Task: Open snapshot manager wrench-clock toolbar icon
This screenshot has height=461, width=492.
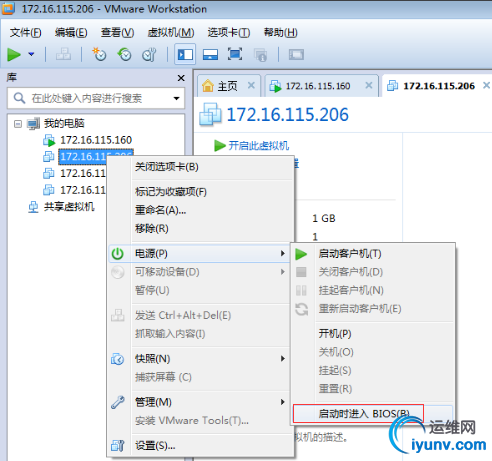Action: [149, 54]
